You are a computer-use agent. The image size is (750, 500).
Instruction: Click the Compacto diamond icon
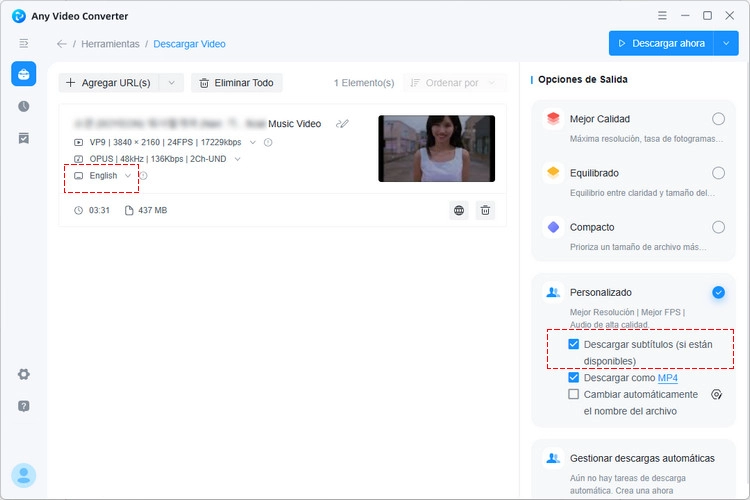pyautogui.click(x=553, y=227)
